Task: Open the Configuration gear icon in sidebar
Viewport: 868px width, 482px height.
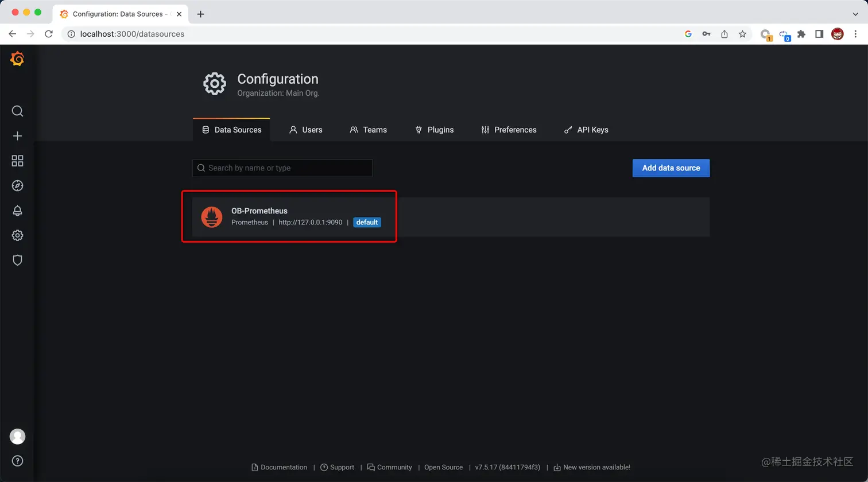Action: tap(17, 235)
